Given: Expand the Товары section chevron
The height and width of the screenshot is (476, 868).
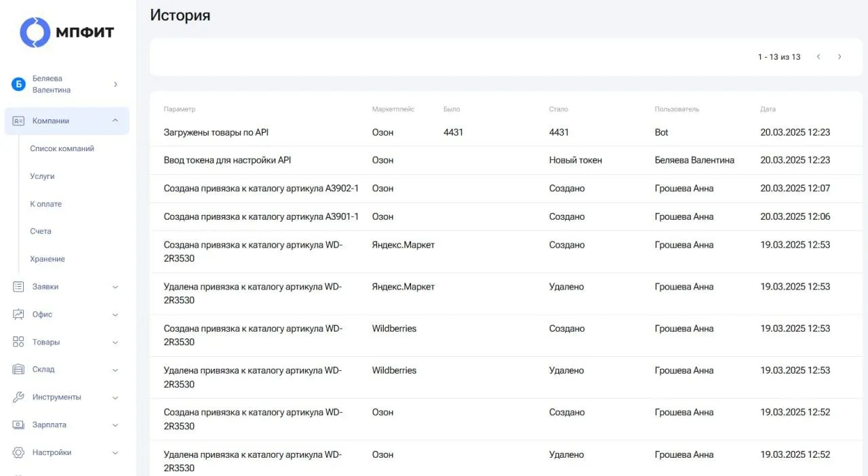Looking at the screenshot, I should (x=115, y=342).
